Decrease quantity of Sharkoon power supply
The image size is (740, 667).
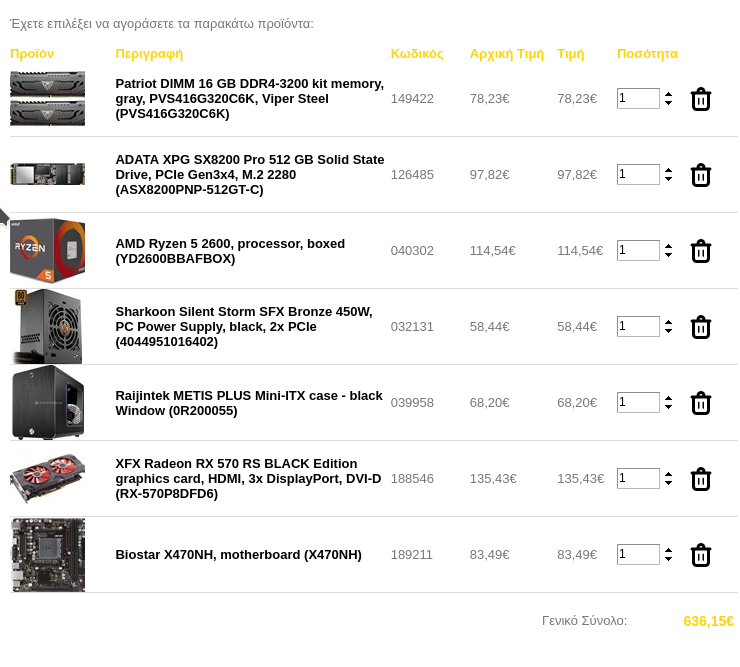click(x=668, y=330)
